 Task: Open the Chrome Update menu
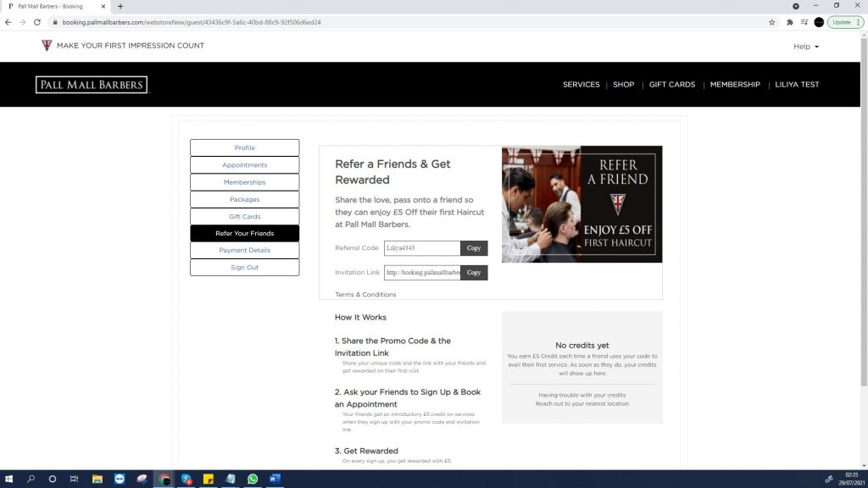[x=845, y=22]
